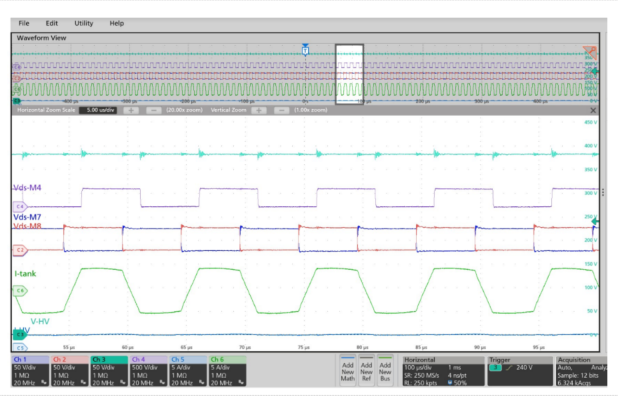
Task: Increase vertical zoom with the plus button
Action: pyautogui.click(x=259, y=110)
